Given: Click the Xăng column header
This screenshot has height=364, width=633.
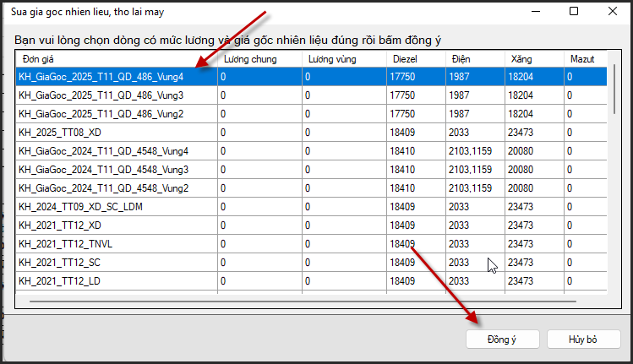Looking at the screenshot, I should coord(533,59).
